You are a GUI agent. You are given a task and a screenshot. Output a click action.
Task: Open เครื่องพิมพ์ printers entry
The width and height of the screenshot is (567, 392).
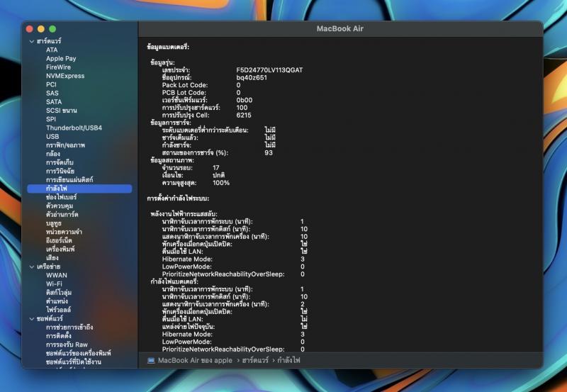click(60, 249)
